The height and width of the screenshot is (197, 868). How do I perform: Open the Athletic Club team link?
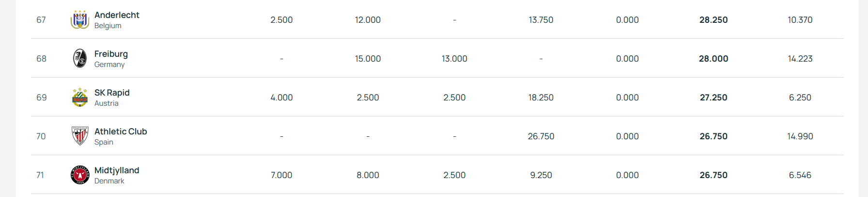pos(121,131)
